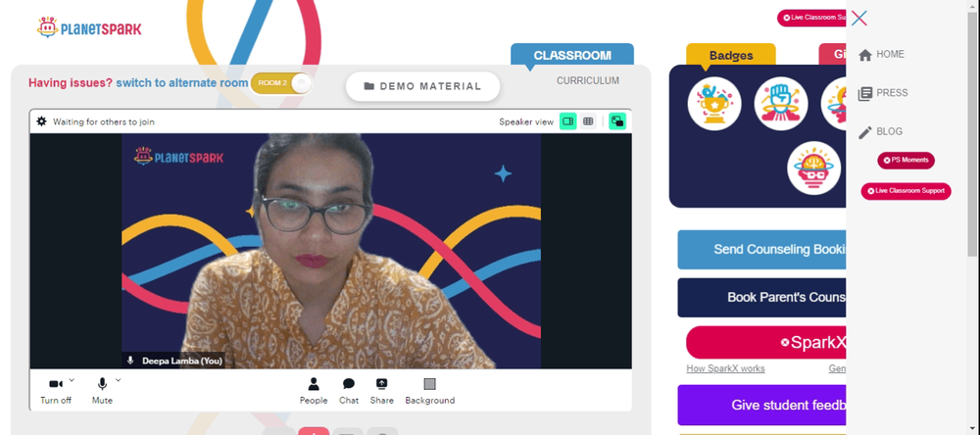Click the presenter video feed
The width and height of the screenshot is (980, 435).
[x=330, y=251]
